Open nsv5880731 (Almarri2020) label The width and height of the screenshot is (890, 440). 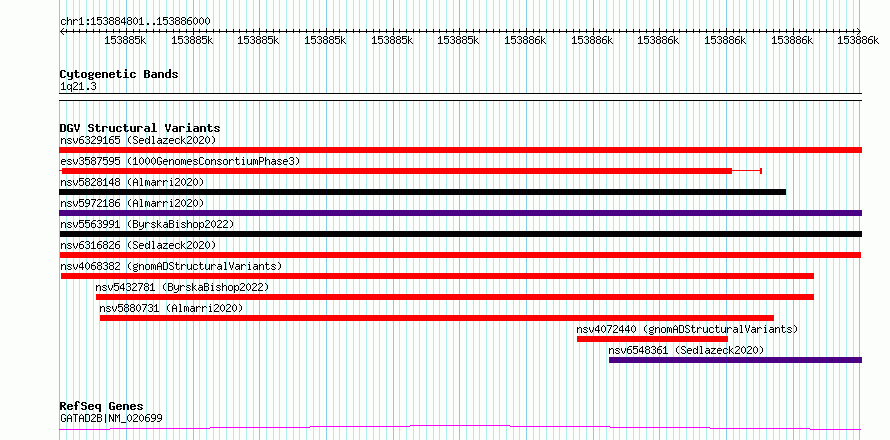pyautogui.click(x=171, y=308)
